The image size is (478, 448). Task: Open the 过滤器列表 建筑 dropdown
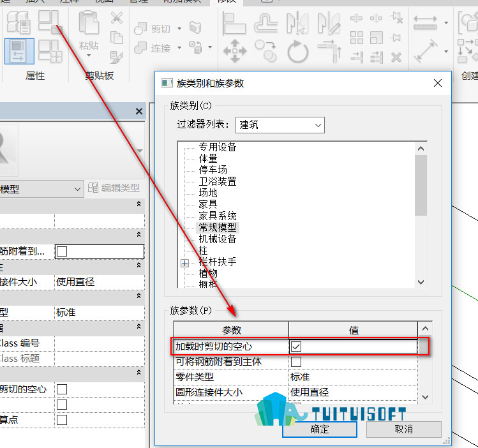pyautogui.click(x=280, y=125)
